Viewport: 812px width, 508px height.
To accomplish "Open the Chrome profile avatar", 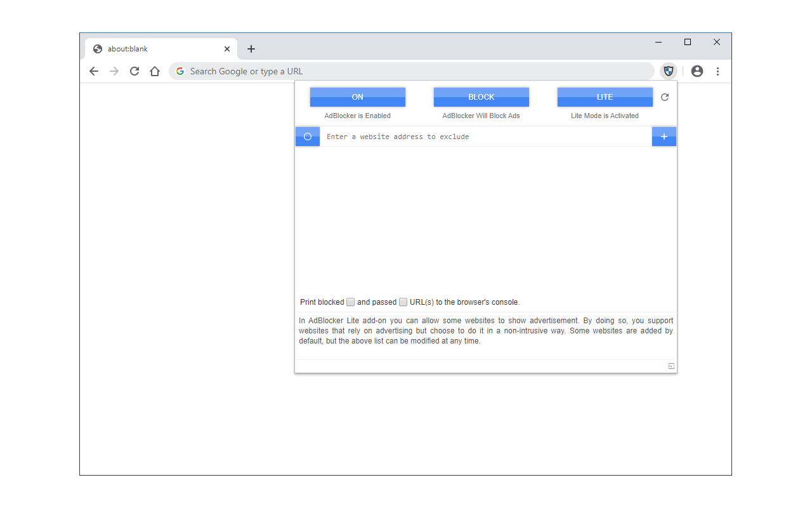I will (x=697, y=71).
